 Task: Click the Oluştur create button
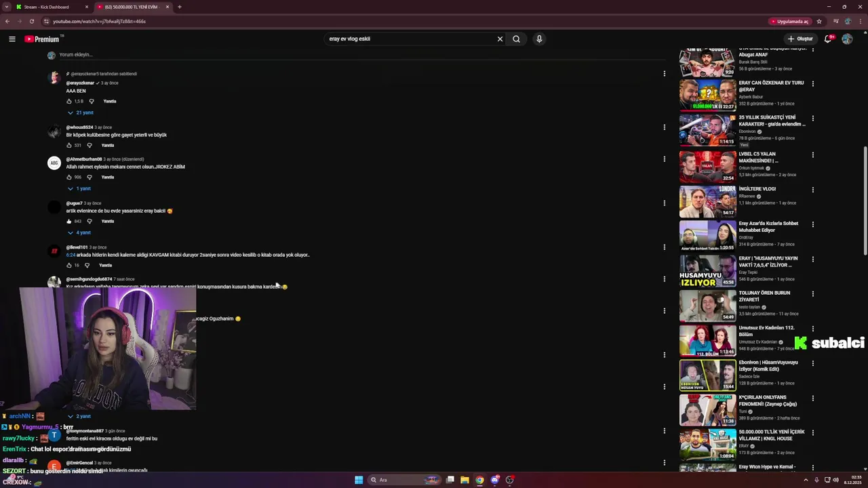(800, 39)
